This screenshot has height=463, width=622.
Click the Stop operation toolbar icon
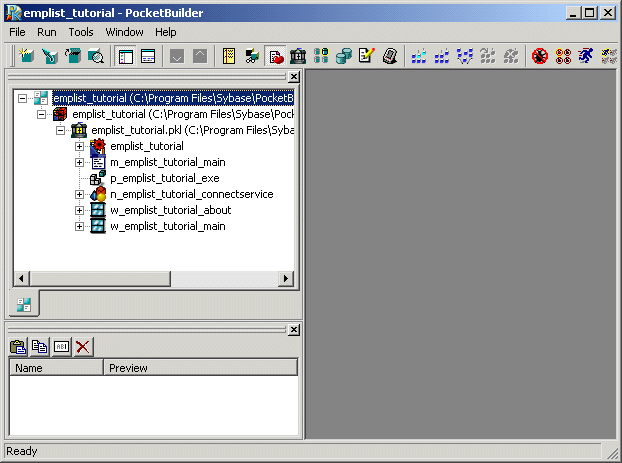(x=511, y=56)
